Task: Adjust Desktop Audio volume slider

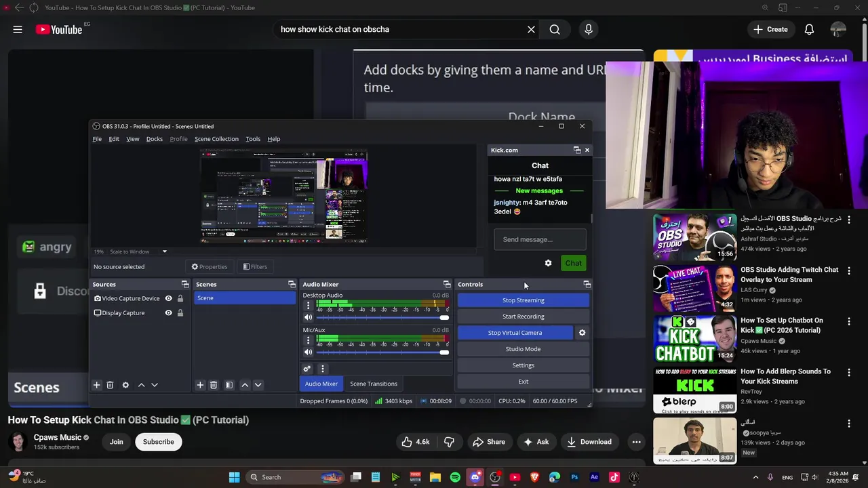Action: point(382,317)
